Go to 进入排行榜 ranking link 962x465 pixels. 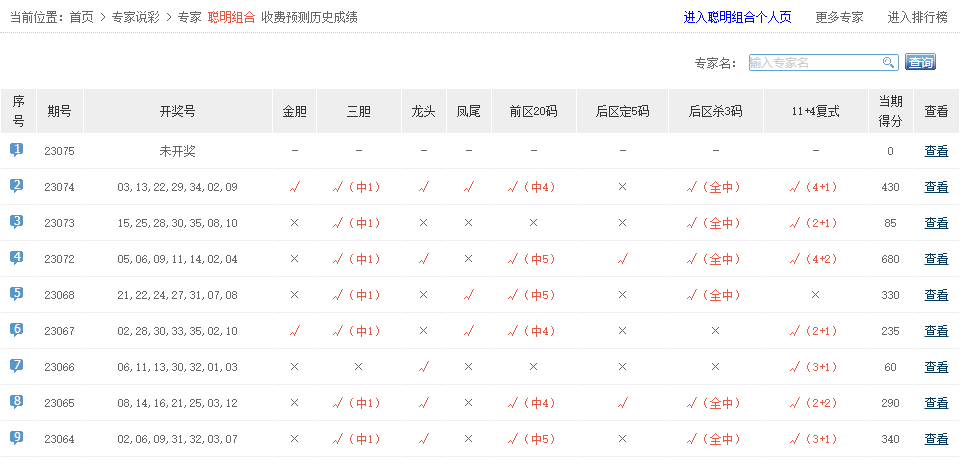[917, 17]
